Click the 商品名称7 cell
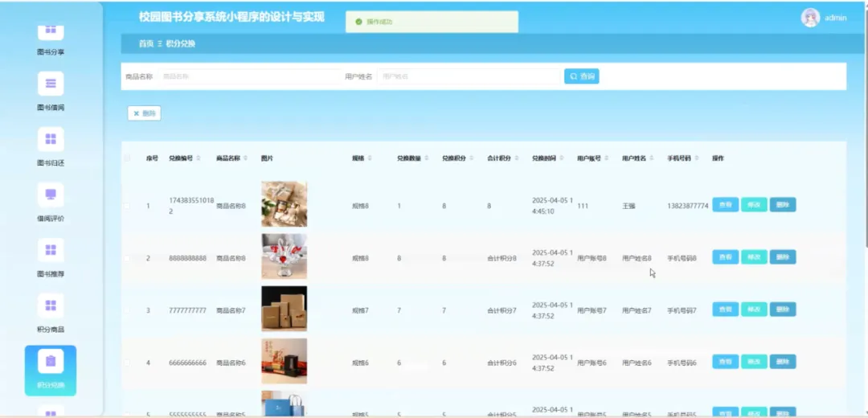This screenshot has width=868, height=418. click(x=231, y=310)
